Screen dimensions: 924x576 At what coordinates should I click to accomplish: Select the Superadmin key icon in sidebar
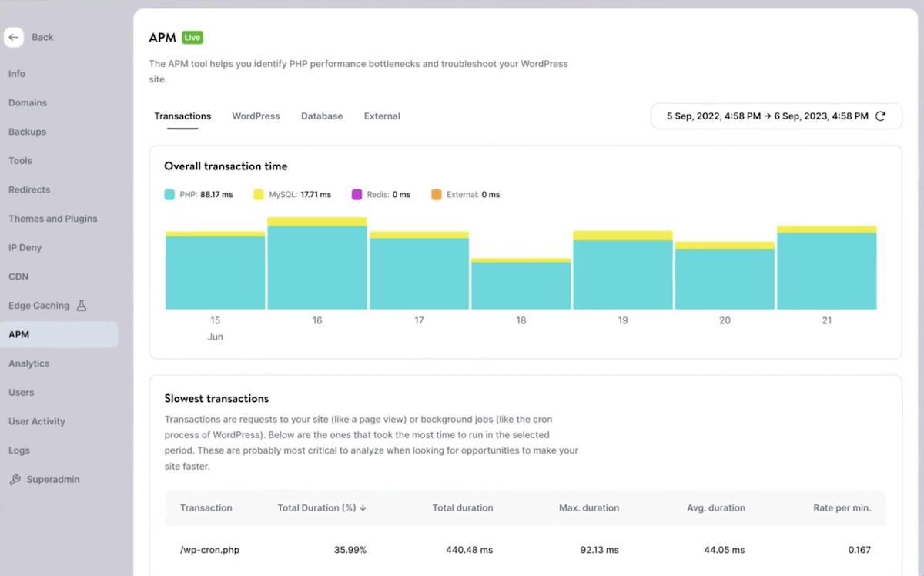point(14,479)
